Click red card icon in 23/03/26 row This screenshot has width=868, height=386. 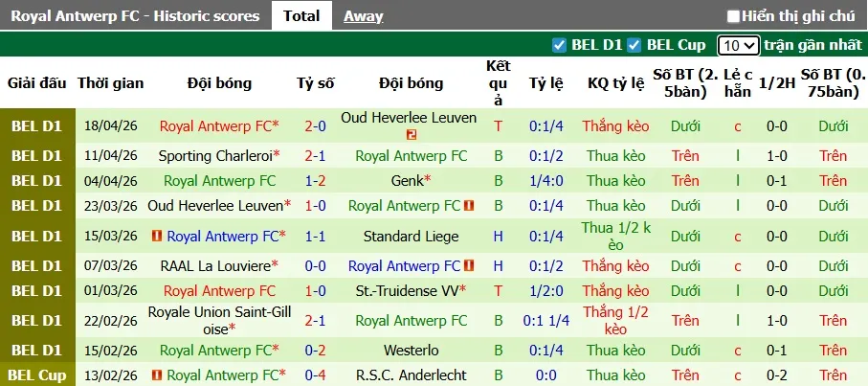tap(469, 206)
